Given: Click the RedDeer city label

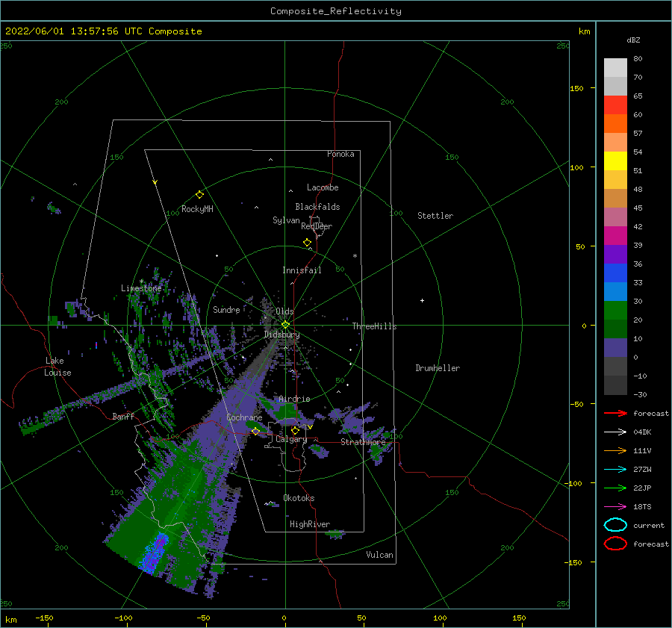Looking at the screenshot, I should point(317,226).
